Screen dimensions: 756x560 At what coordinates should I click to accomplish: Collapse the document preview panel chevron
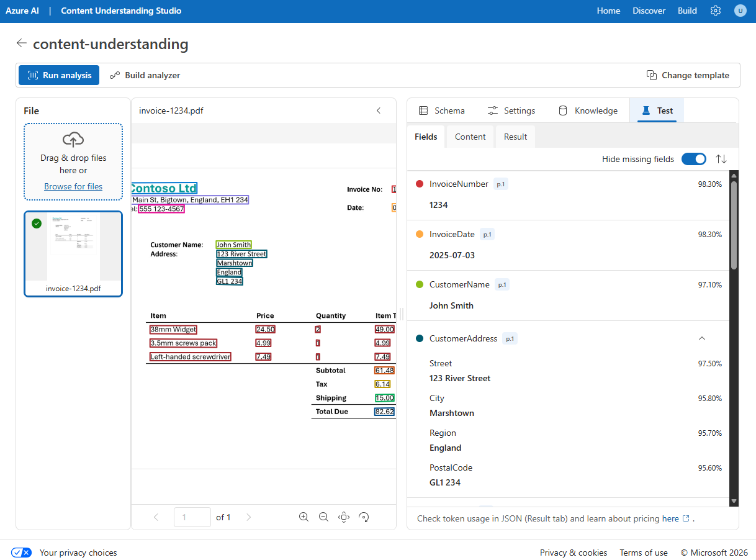pos(379,111)
